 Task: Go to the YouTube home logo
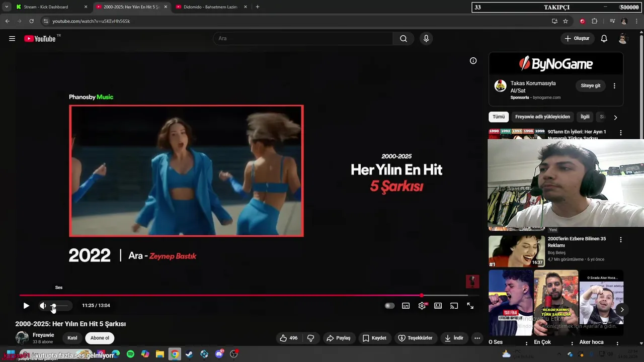click(40, 39)
